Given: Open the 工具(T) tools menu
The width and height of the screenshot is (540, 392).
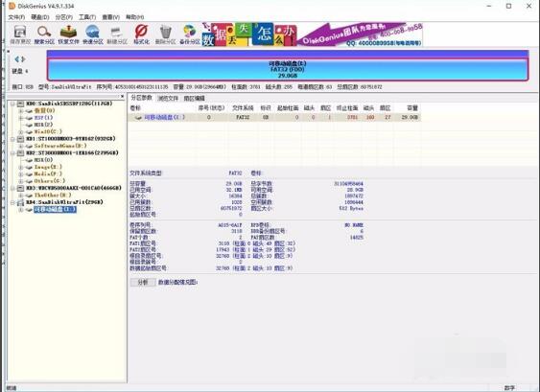Looking at the screenshot, I should [87, 17].
